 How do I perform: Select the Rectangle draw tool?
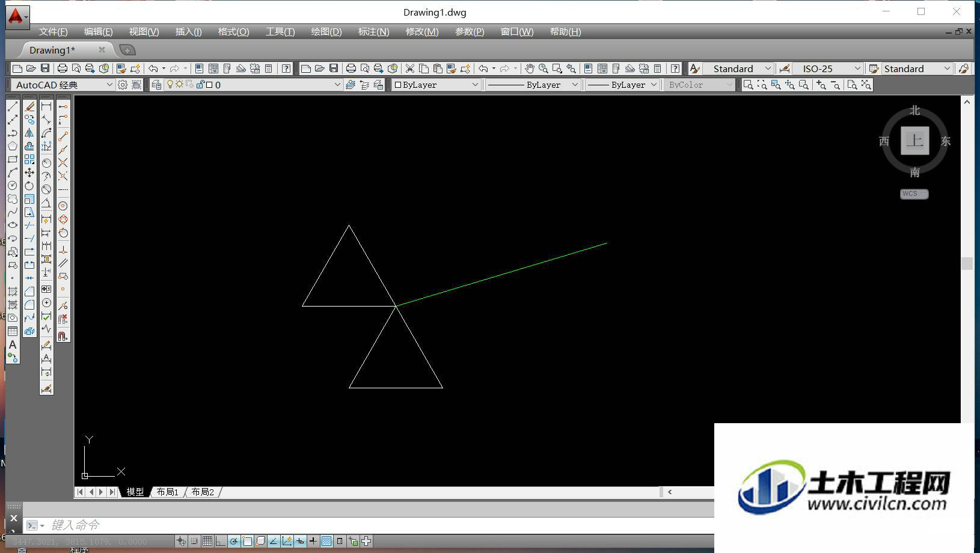[x=12, y=159]
